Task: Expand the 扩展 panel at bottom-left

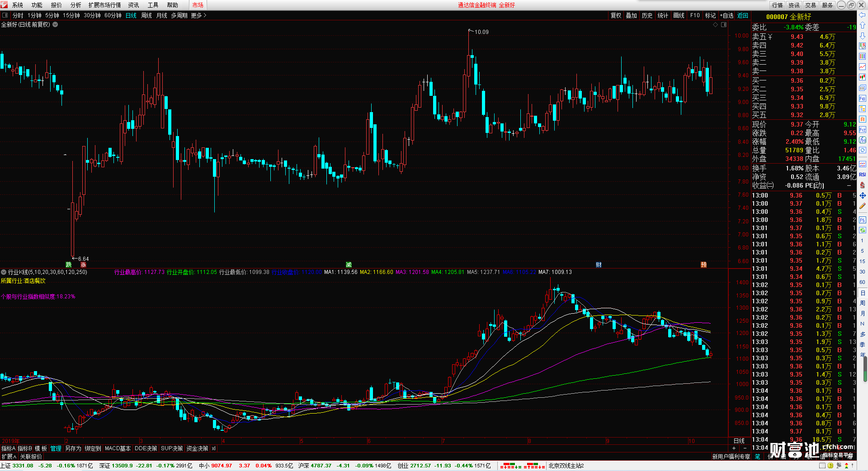Action: [9, 457]
